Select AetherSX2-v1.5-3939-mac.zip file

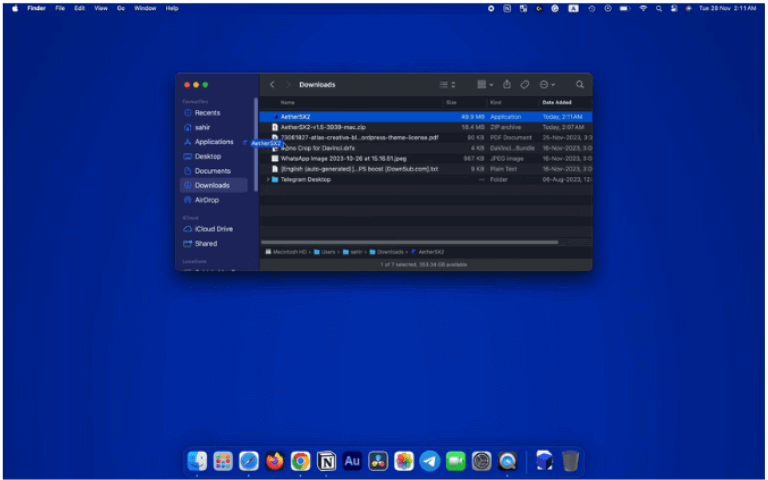point(426,127)
